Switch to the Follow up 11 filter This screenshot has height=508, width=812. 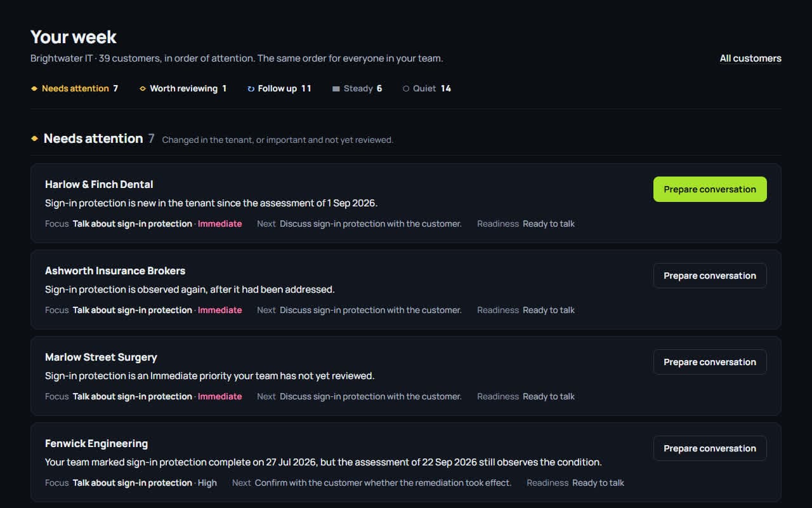click(279, 89)
